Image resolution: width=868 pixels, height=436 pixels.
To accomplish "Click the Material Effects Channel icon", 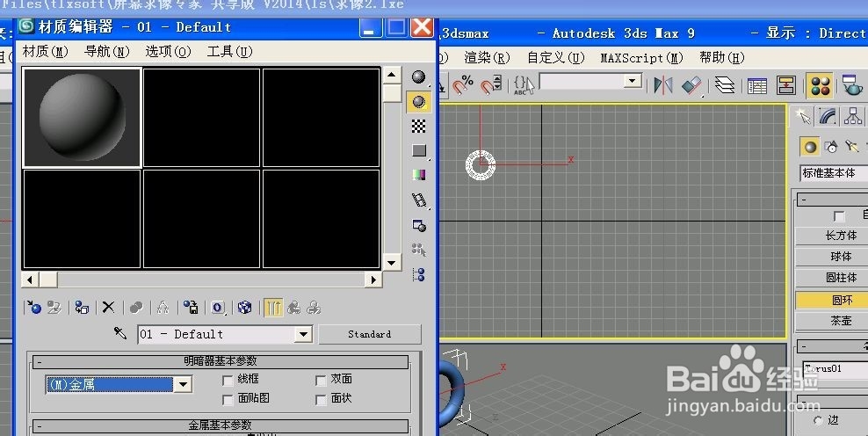I will coord(218,308).
